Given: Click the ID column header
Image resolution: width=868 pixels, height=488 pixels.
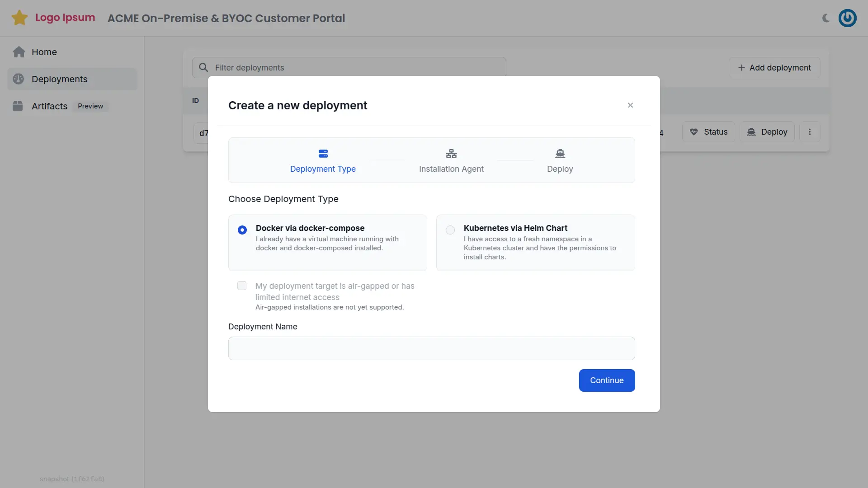Looking at the screenshot, I should 195,101.
